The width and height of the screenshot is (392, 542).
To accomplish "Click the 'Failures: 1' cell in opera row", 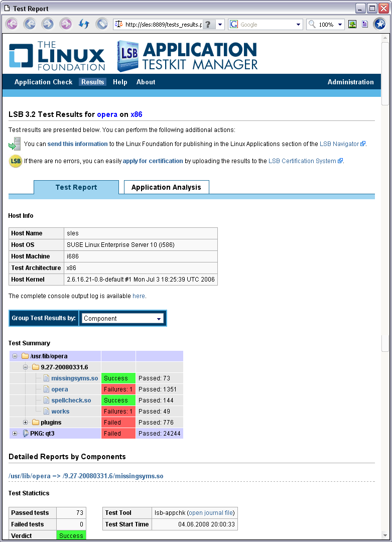I will (118, 389).
